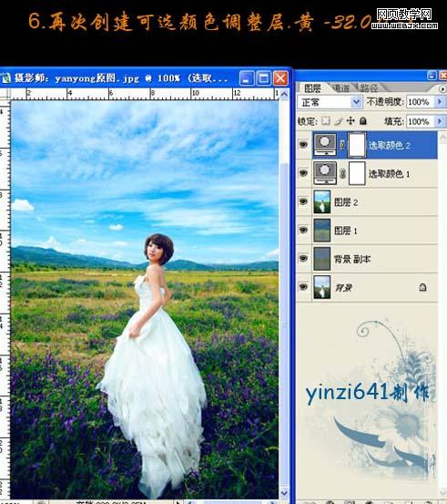
Task: Switch to the 通道 (Channels) tab
Action: point(341,87)
